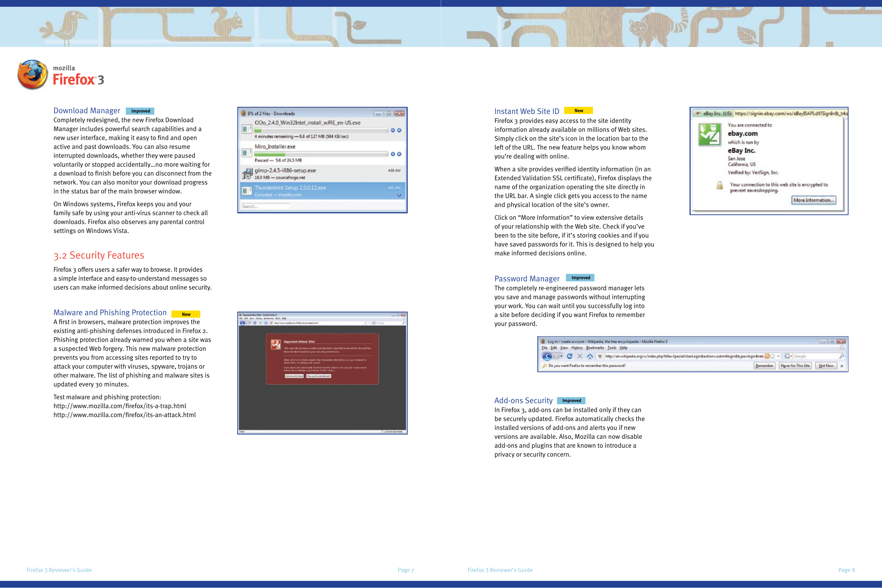Click the Reload icon in the attack site window
The image size is (882, 588).
click(x=255, y=323)
